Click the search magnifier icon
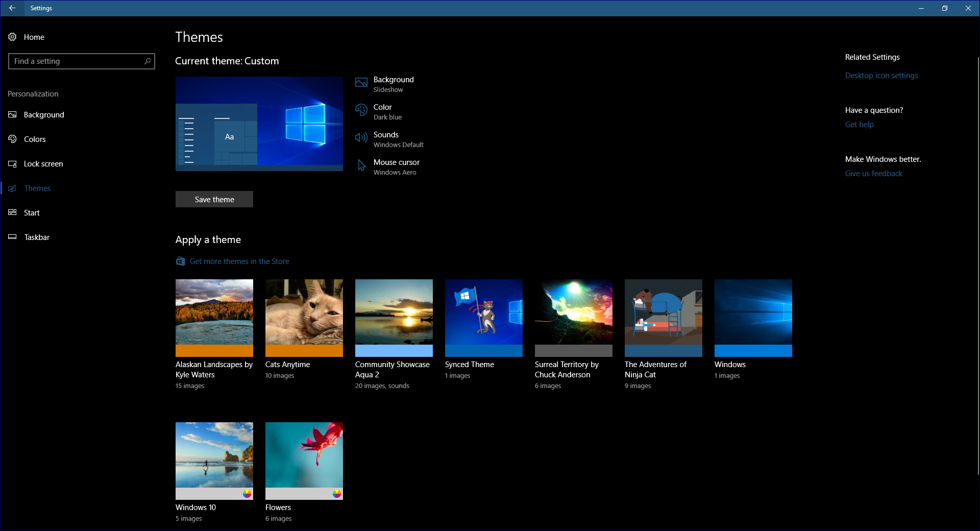This screenshot has width=980, height=531. click(x=148, y=61)
